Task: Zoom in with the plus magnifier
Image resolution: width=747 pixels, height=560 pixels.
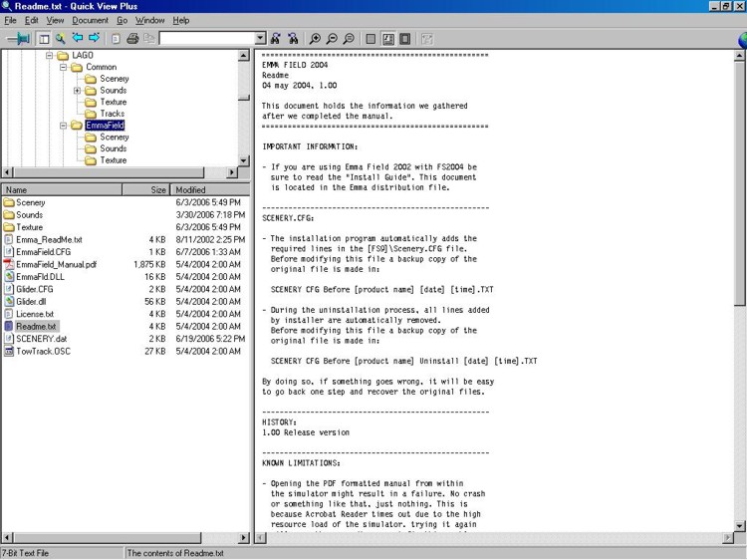Action: 315,39
